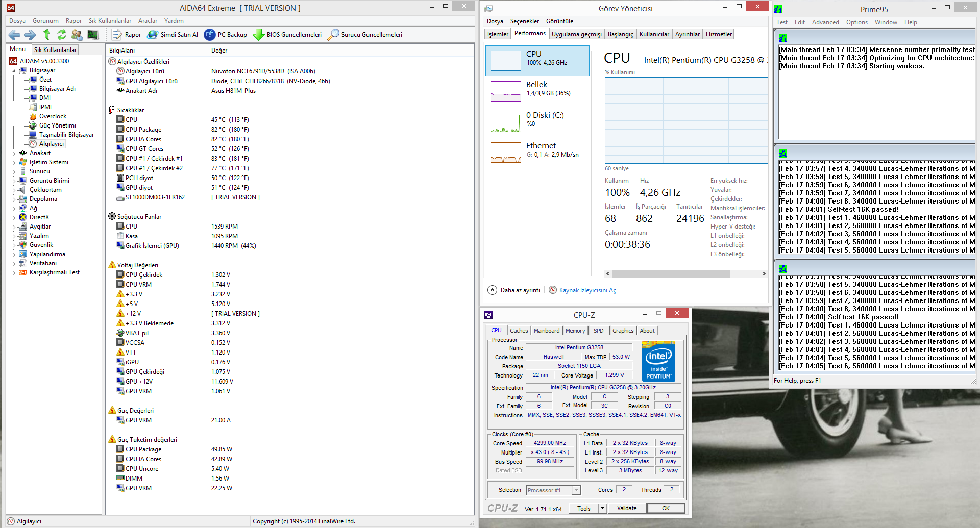
Task: Open Prime95 Advanced menu
Action: [x=825, y=22]
